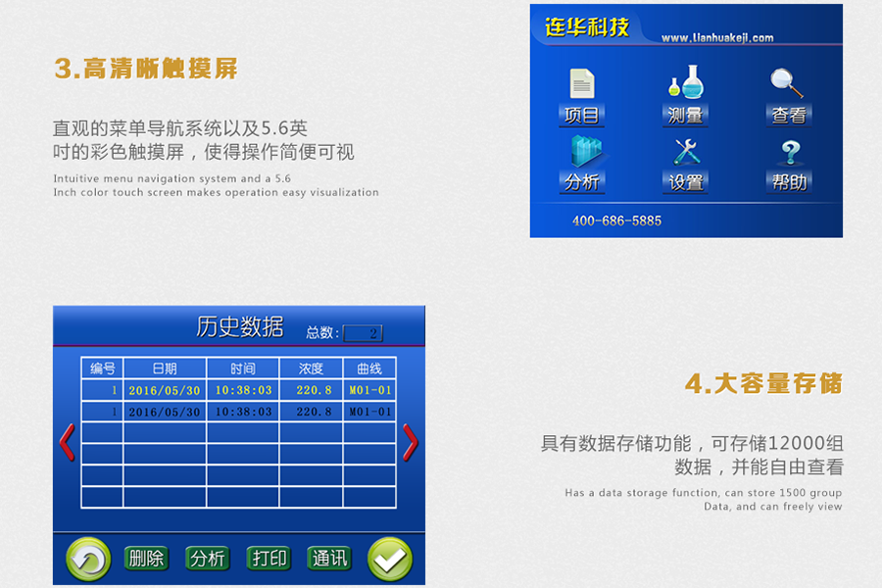Click the 历史数据 screen title
This screenshot has height=588, width=882.
tap(240, 327)
